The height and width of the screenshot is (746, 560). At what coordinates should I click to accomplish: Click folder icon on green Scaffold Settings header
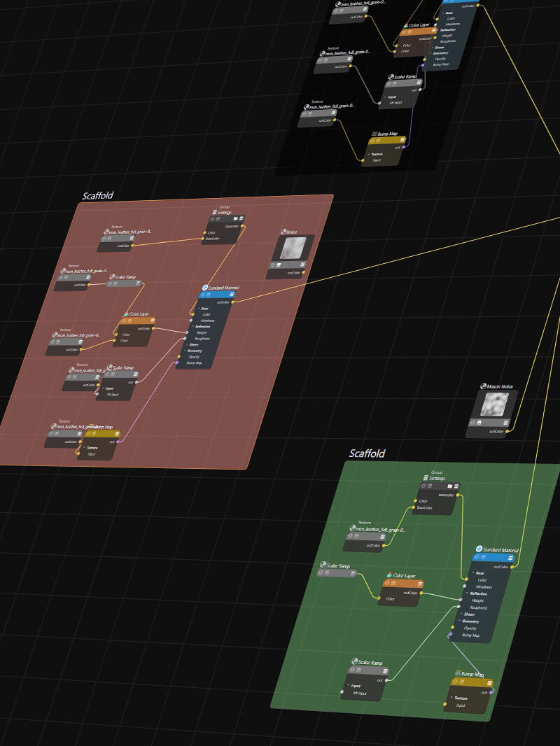pos(450,486)
